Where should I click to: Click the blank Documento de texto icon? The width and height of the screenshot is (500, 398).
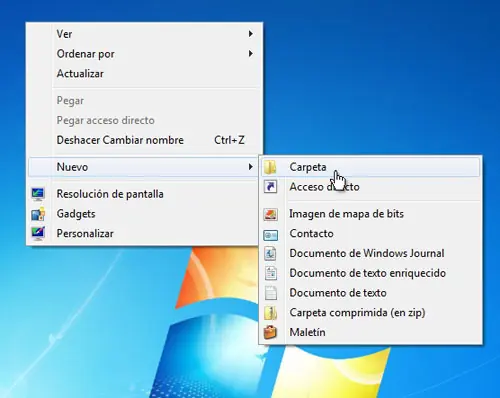coord(270,293)
